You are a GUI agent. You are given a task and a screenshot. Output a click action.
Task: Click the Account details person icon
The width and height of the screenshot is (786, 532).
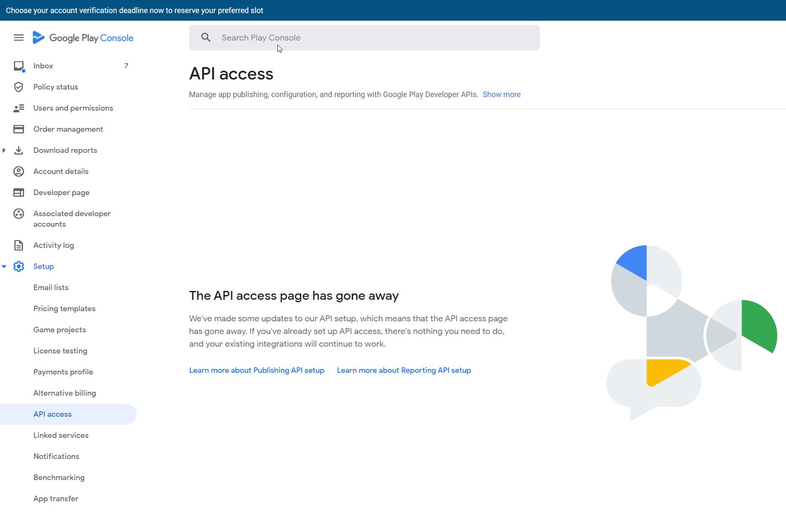[19, 171]
